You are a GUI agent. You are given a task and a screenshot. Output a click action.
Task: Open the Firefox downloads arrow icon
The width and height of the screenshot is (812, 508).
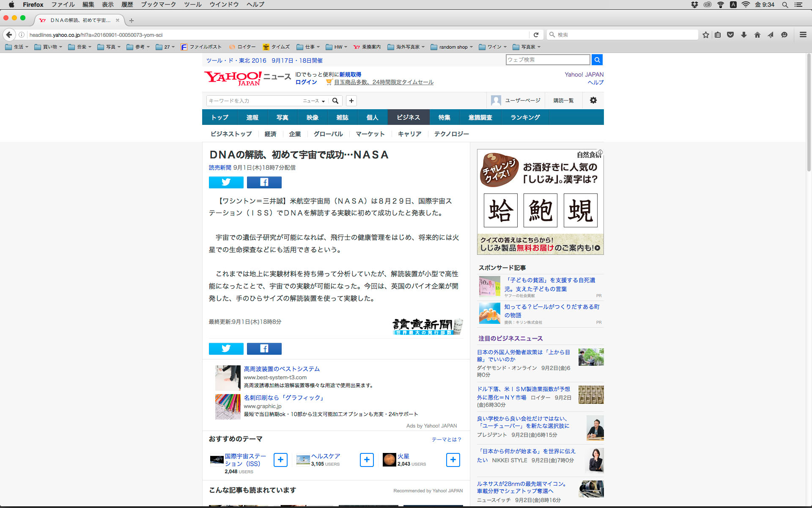(743, 35)
